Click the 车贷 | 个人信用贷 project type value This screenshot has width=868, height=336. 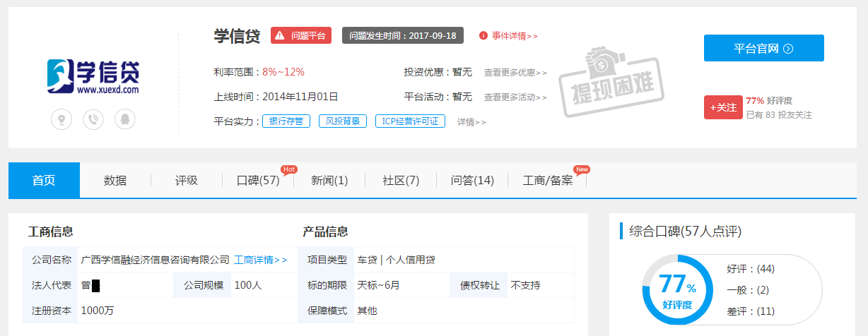(396, 260)
